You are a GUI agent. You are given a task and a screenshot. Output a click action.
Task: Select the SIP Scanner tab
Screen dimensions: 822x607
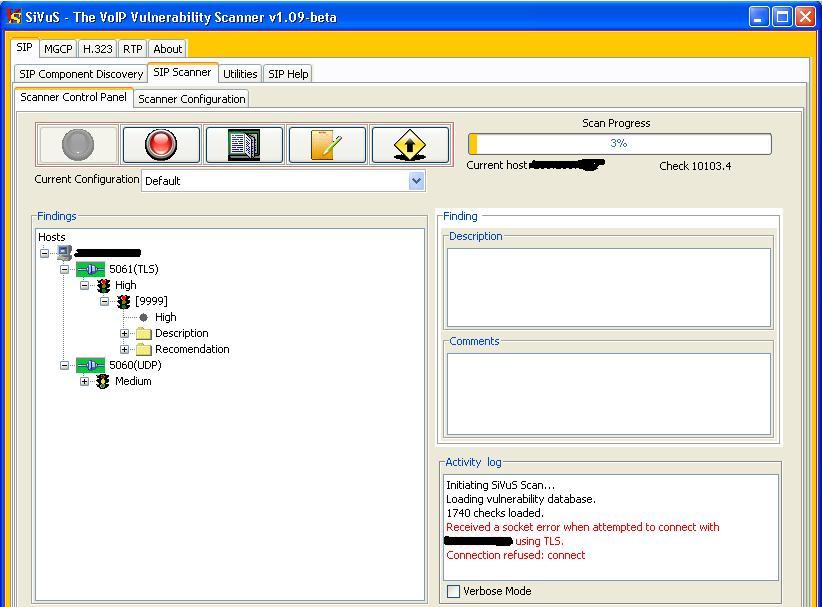(182, 72)
